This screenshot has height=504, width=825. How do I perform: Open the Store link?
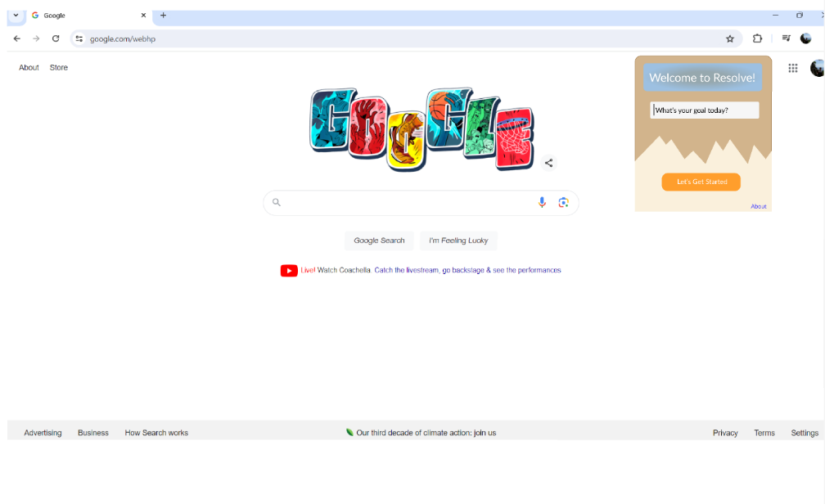(58, 67)
